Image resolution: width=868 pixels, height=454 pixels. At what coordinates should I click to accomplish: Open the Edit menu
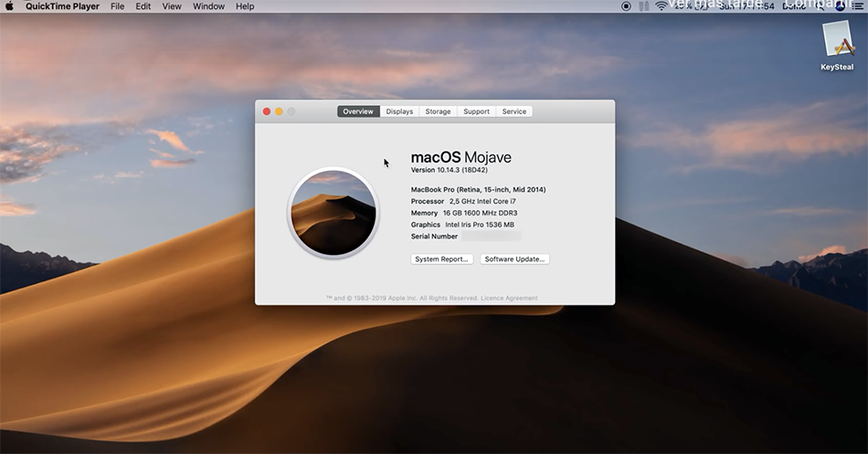click(143, 6)
